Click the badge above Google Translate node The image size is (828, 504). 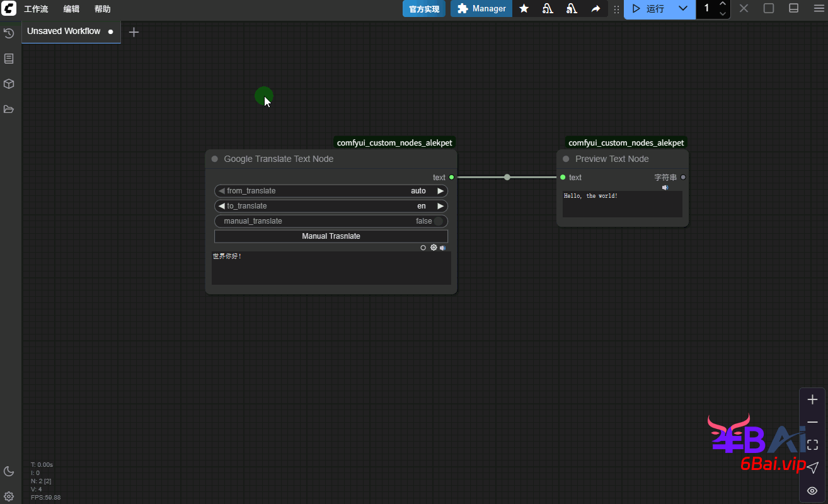[x=394, y=143]
